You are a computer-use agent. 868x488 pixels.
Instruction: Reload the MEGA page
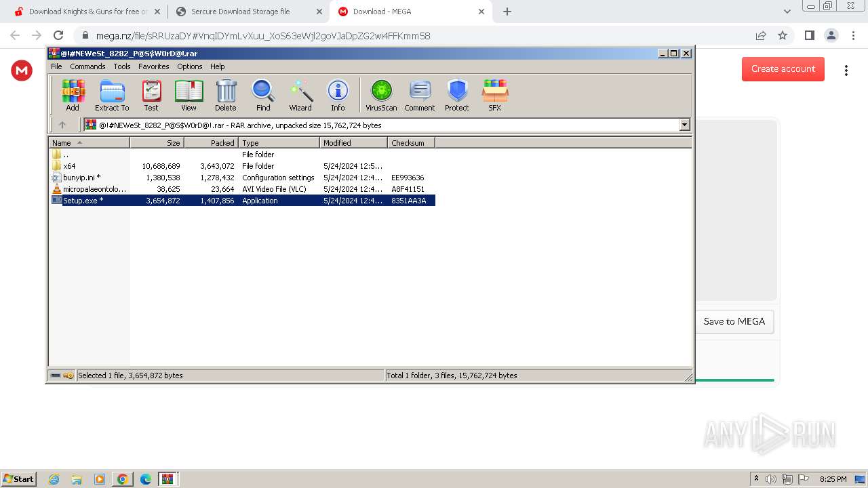[x=58, y=35]
